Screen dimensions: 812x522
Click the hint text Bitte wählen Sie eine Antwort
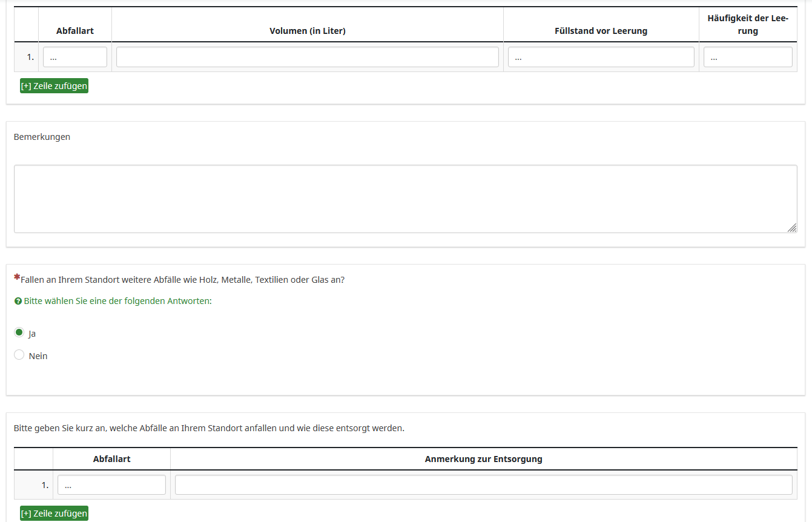[x=117, y=301]
